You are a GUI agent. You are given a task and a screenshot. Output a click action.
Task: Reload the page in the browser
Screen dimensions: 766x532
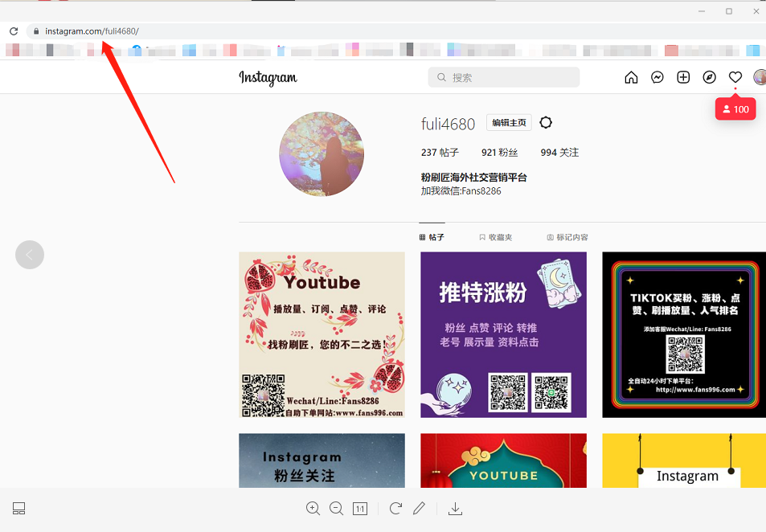pyautogui.click(x=14, y=31)
